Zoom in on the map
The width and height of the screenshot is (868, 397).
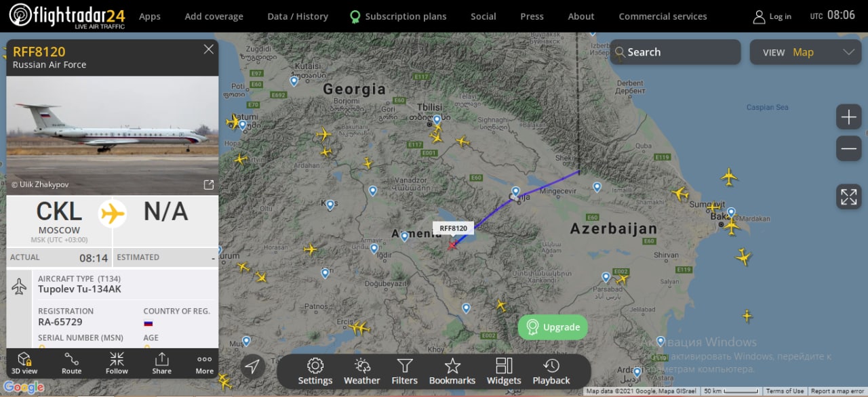tap(848, 118)
